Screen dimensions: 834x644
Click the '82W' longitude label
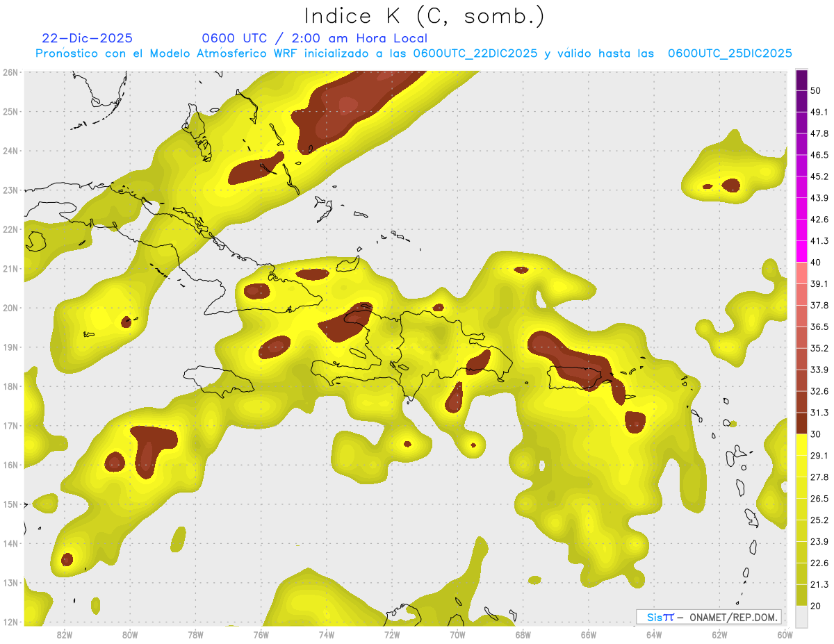65,634
